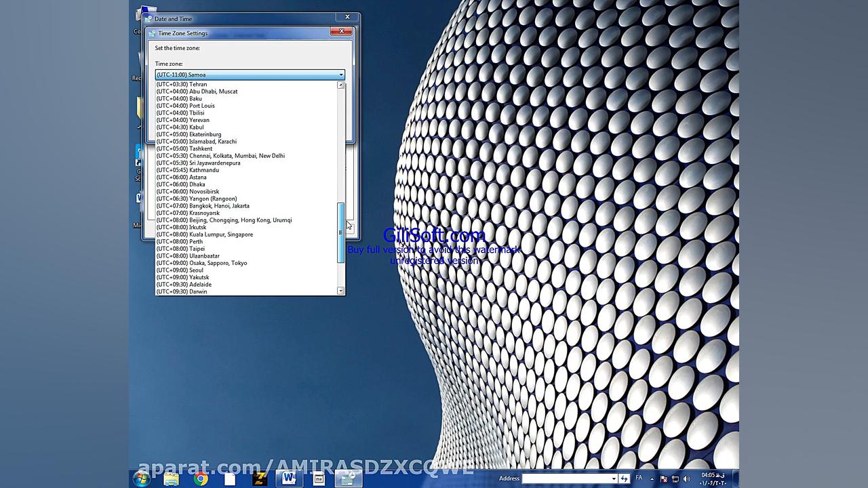This screenshot has height=488, width=868.
Task: Pick (UTC+06:00) Novosibirsk
Action: pyautogui.click(x=246, y=191)
